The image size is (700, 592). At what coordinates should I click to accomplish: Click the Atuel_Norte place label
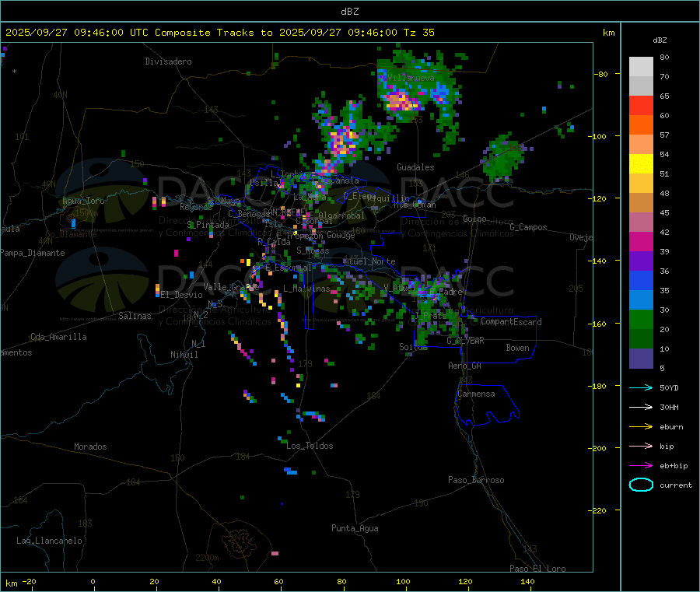click(369, 261)
